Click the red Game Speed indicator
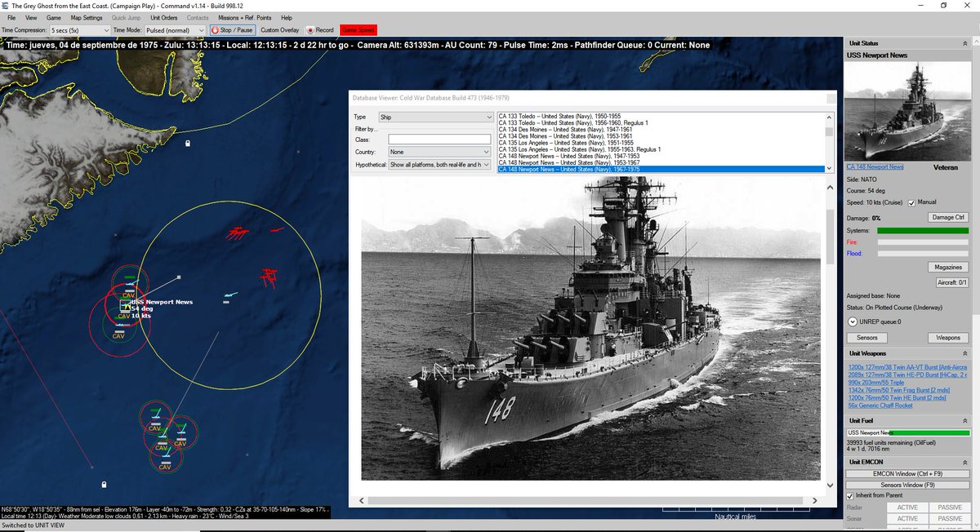The height and width of the screenshot is (532, 980). (x=359, y=29)
